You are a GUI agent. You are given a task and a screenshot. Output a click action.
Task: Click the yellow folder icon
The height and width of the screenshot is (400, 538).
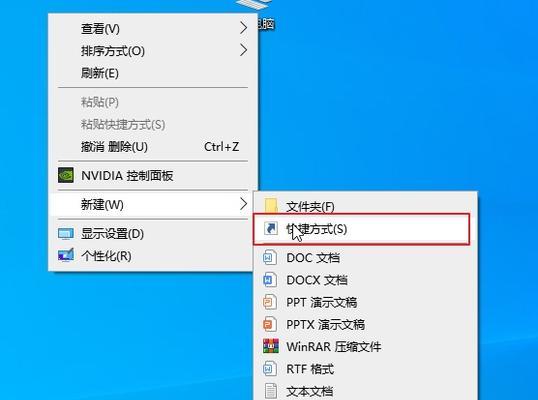point(271,206)
